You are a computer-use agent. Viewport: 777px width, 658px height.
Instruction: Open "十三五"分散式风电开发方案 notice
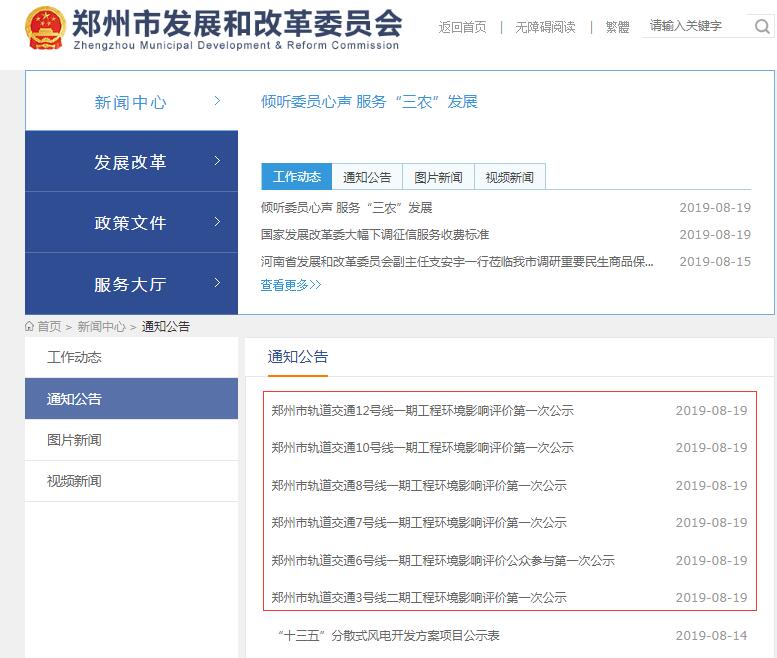(x=388, y=635)
